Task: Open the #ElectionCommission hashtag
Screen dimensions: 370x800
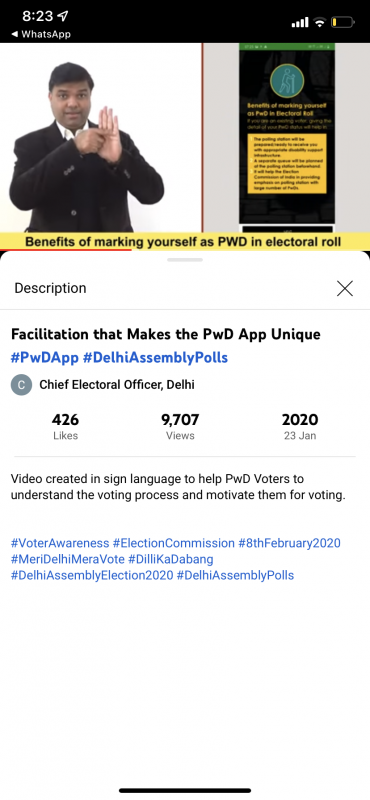Action: [x=174, y=543]
